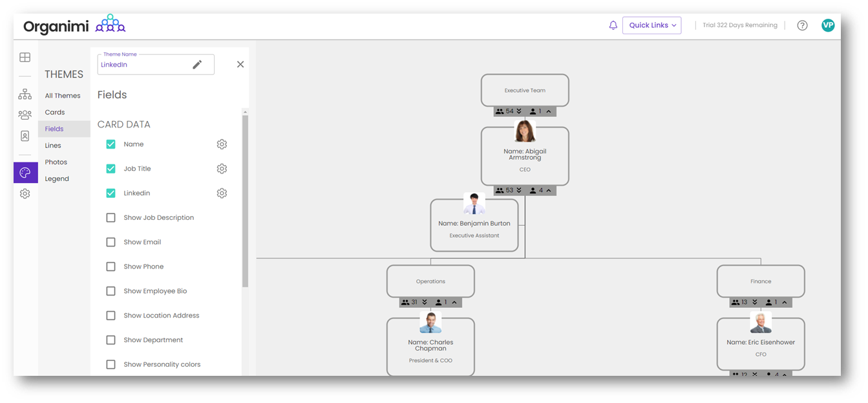Screen dimensions: 868x403
Task: Open the people group icon in sidebar
Action: [25, 115]
